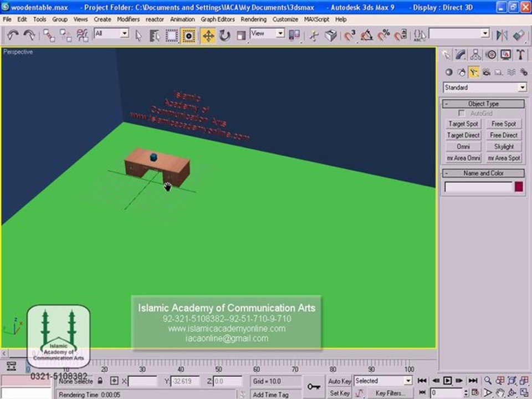This screenshot has height=399, width=532.
Task: Toggle Angle Snap
Action: coord(366,35)
